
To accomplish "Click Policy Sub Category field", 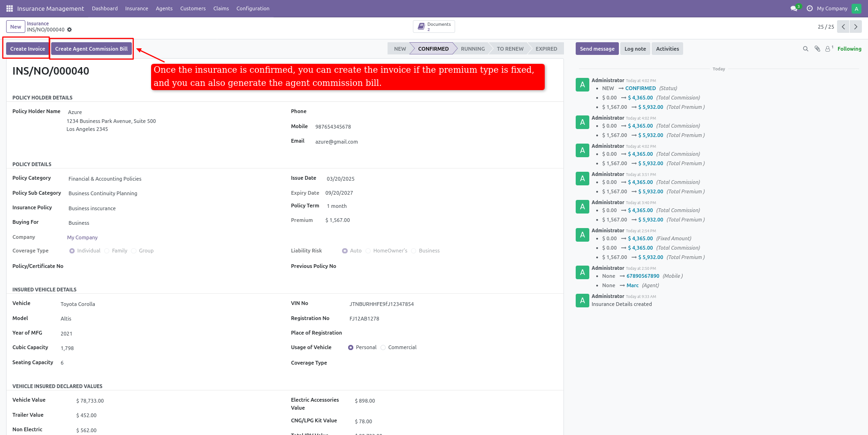I will [x=103, y=193].
